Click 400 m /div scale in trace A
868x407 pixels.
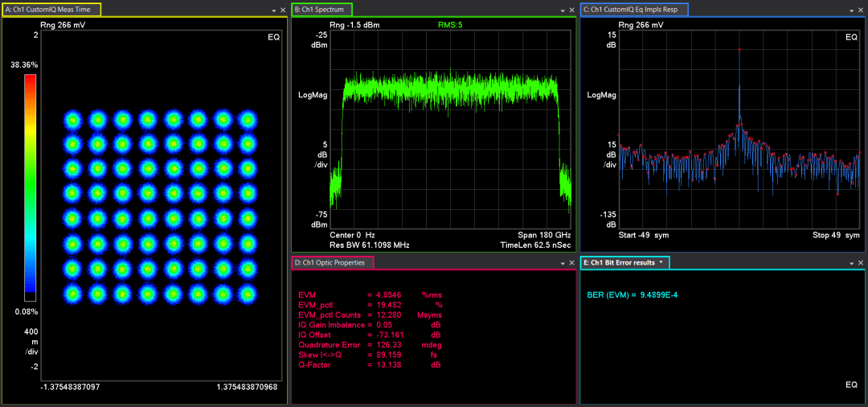[x=31, y=341]
